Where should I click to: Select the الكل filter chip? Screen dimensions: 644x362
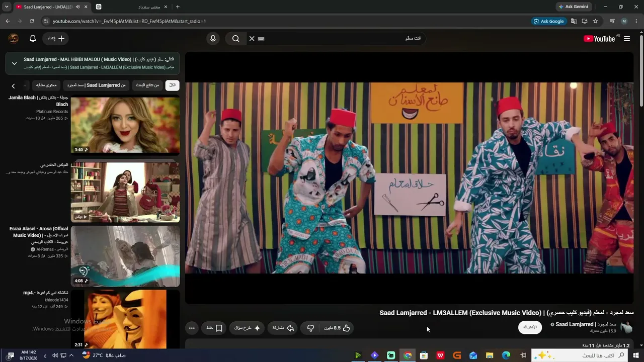pos(173,85)
